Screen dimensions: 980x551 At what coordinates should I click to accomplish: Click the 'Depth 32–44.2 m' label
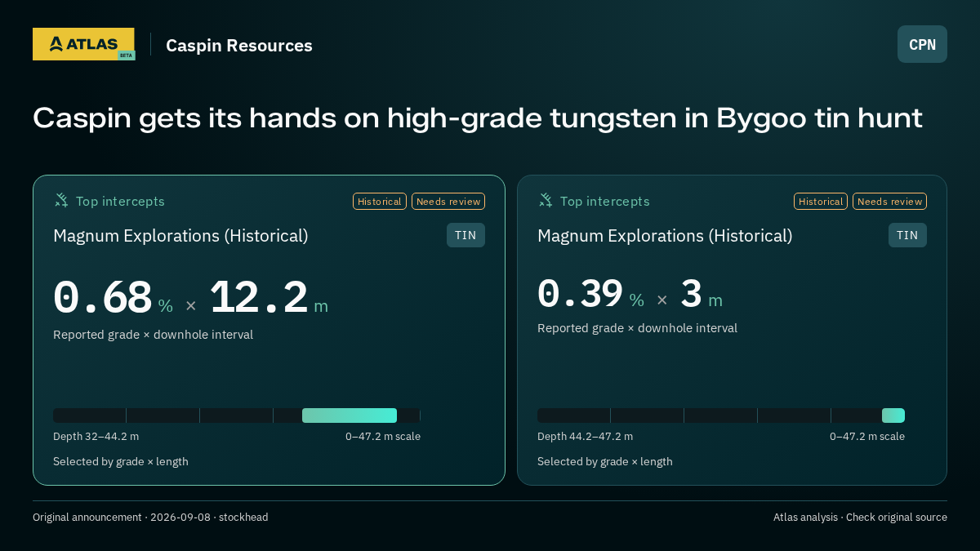96,437
